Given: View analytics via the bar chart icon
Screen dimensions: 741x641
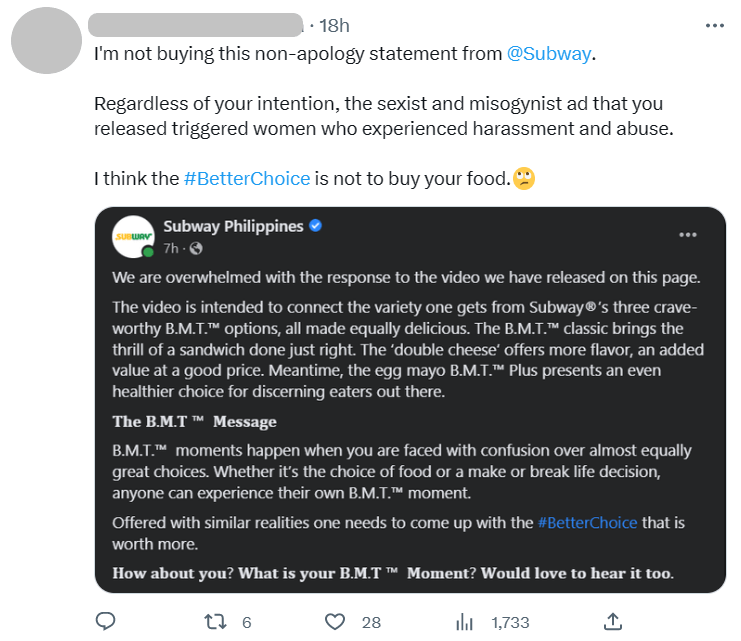Looking at the screenshot, I should 465,622.
